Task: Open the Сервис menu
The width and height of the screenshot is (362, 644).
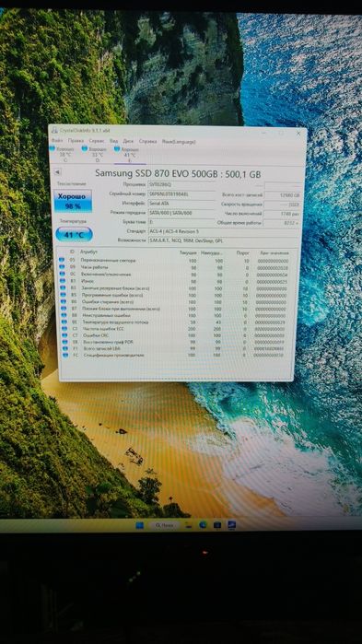Action: [x=97, y=141]
